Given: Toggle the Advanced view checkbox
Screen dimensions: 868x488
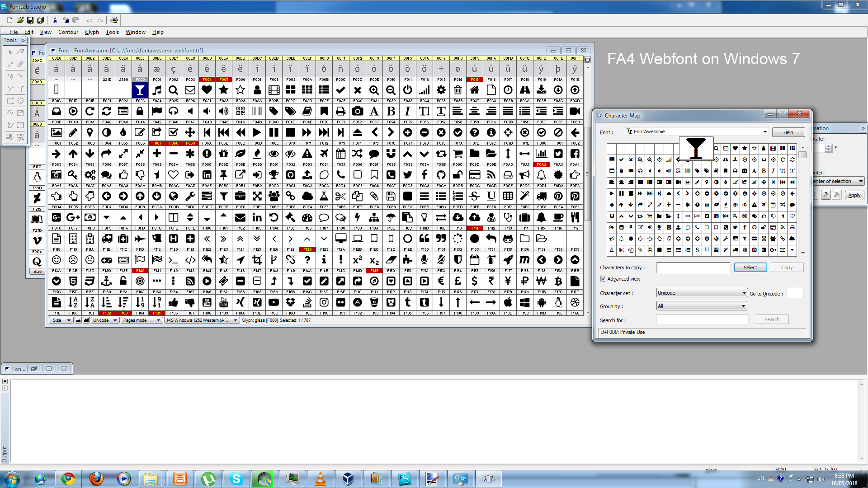Looking at the screenshot, I should (x=603, y=279).
